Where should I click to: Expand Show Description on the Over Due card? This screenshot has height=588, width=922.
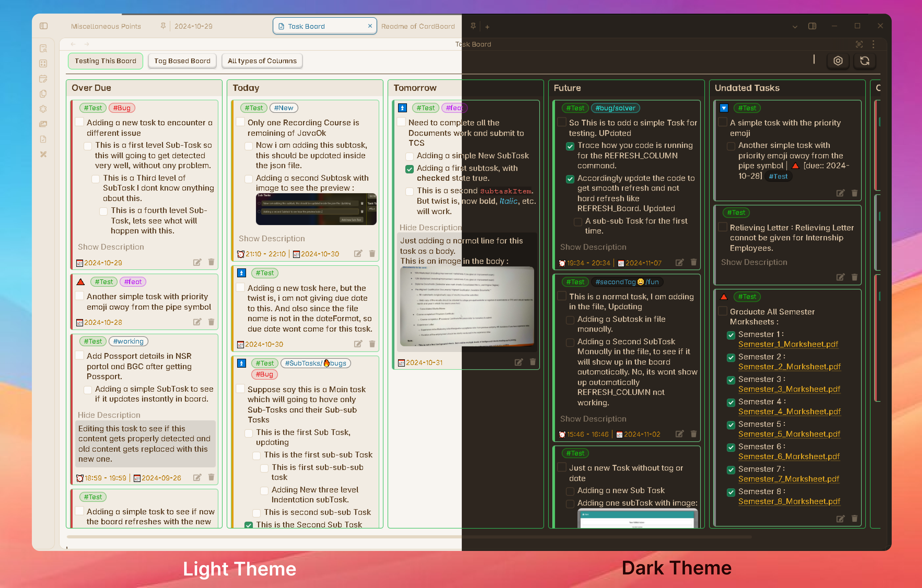tap(111, 247)
